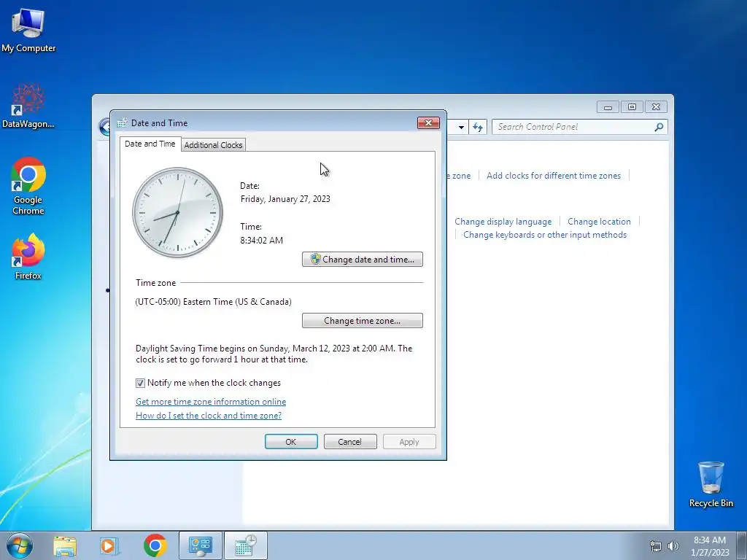The width and height of the screenshot is (747, 560).
Task: Switch to the Additional Clocks tab
Action: tap(213, 145)
